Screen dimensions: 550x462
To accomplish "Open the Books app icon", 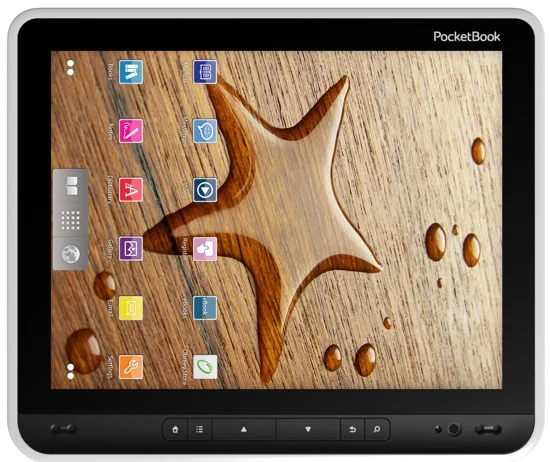I will point(130,72).
